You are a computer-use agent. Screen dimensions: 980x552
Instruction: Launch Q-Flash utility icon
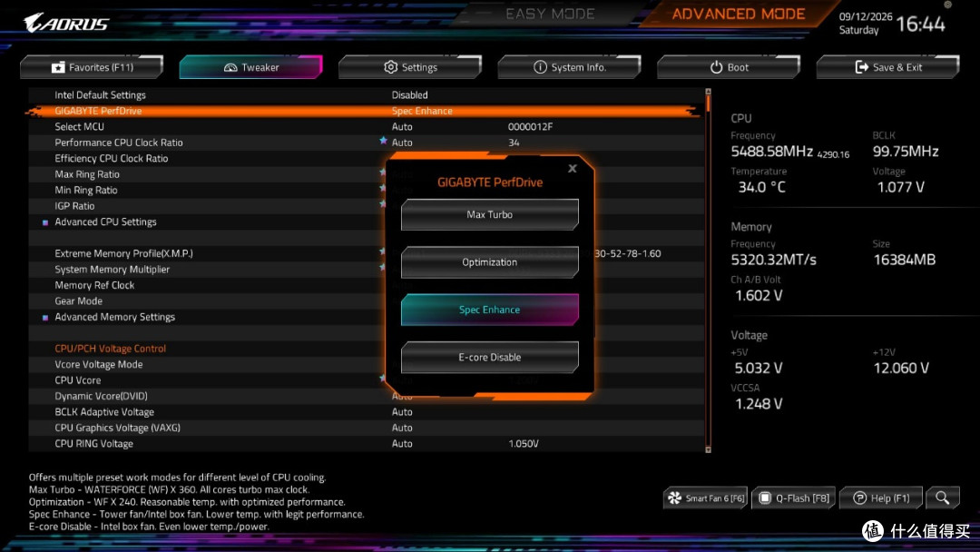(x=764, y=498)
